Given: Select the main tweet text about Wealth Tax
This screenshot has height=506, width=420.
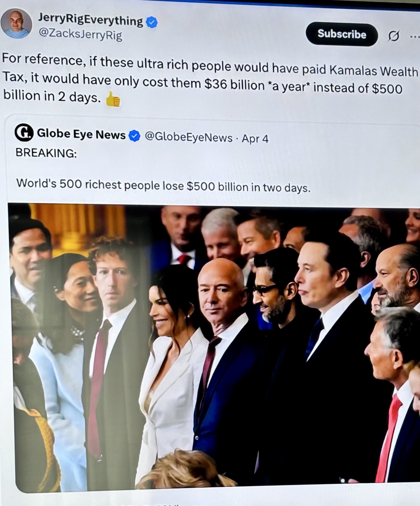Looking at the screenshot, I should point(210,79).
